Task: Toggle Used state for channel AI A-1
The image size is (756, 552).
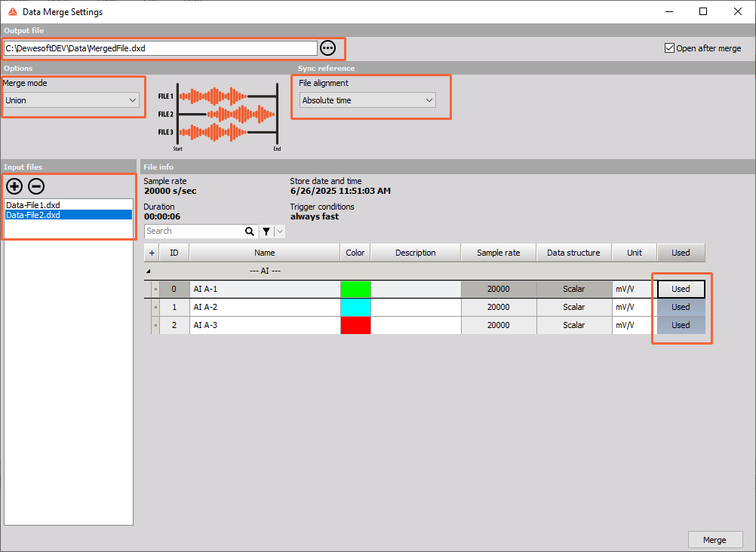Action: tap(680, 289)
